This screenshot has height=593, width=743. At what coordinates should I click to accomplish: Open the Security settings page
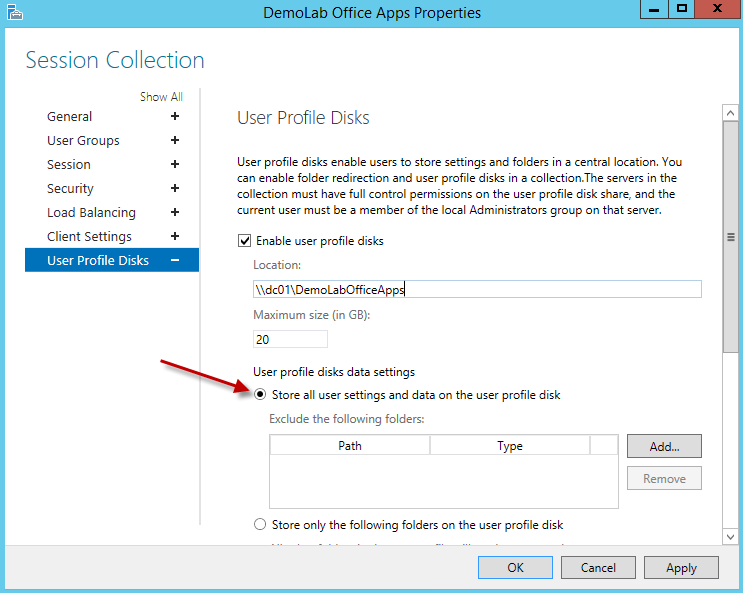pyautogui.click(x=70, y=189)
